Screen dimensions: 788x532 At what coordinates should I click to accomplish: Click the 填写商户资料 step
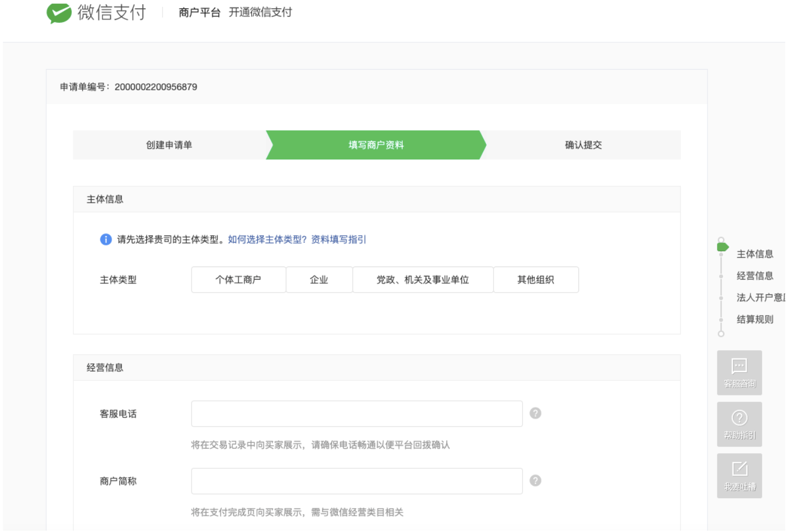point(375,145)
